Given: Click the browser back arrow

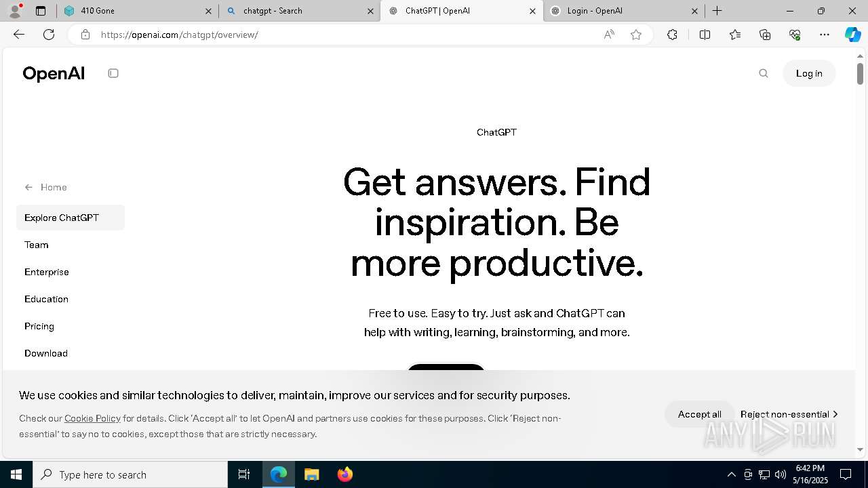Looking at the screenshot, I should [x=19, y=35].
